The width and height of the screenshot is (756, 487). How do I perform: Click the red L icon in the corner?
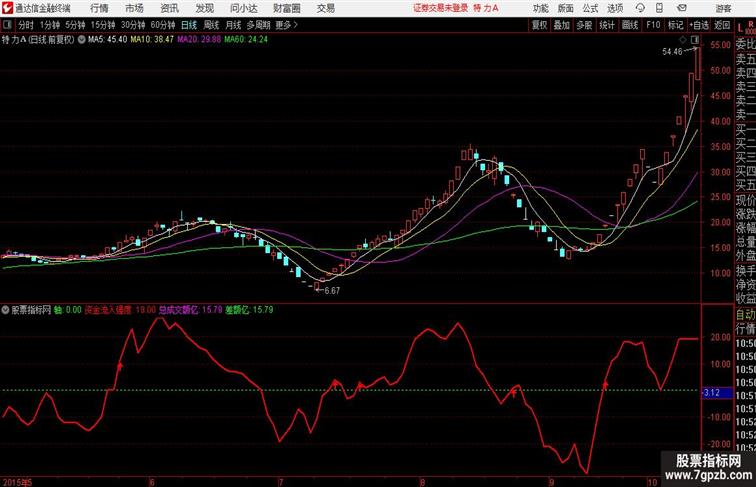pyautogui.click(x=741, y=27)
